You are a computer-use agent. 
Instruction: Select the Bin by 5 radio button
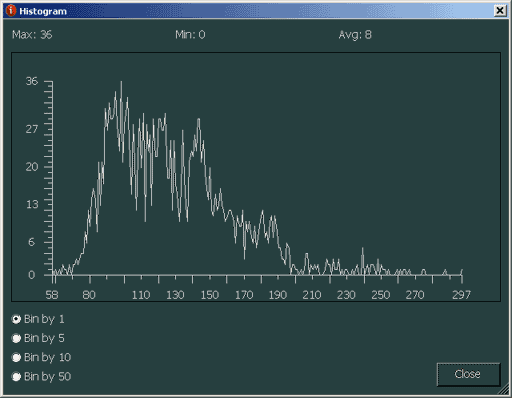pyautogui.click(x=16, y=338)
